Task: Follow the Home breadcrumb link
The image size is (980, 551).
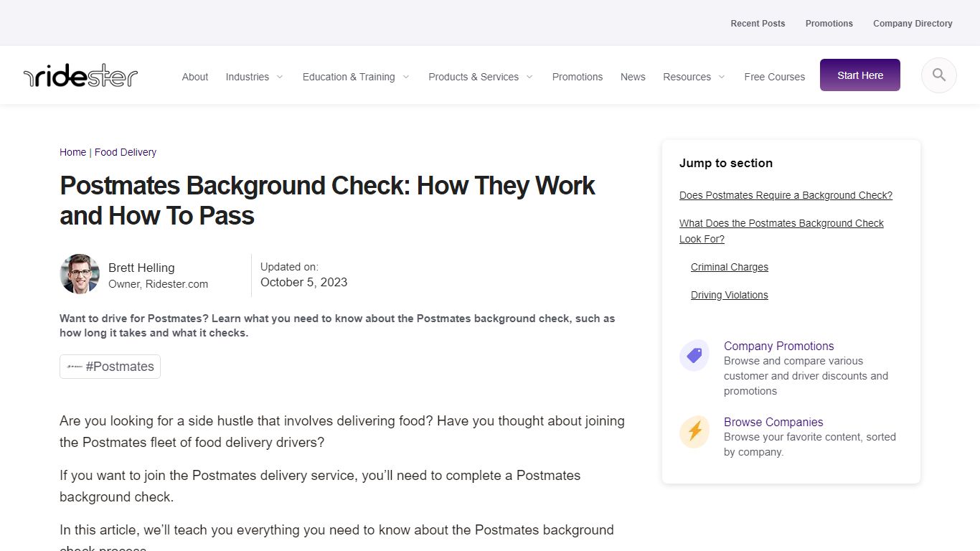Action: [72, 152]
